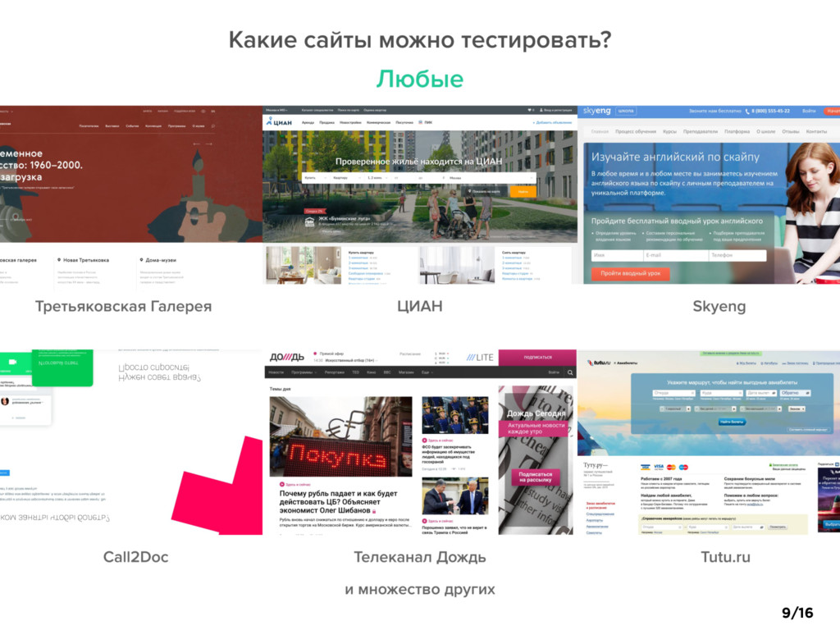Select Курсы in Skyeng navigation
Viewport: 840px width, 630px height.
669,132
